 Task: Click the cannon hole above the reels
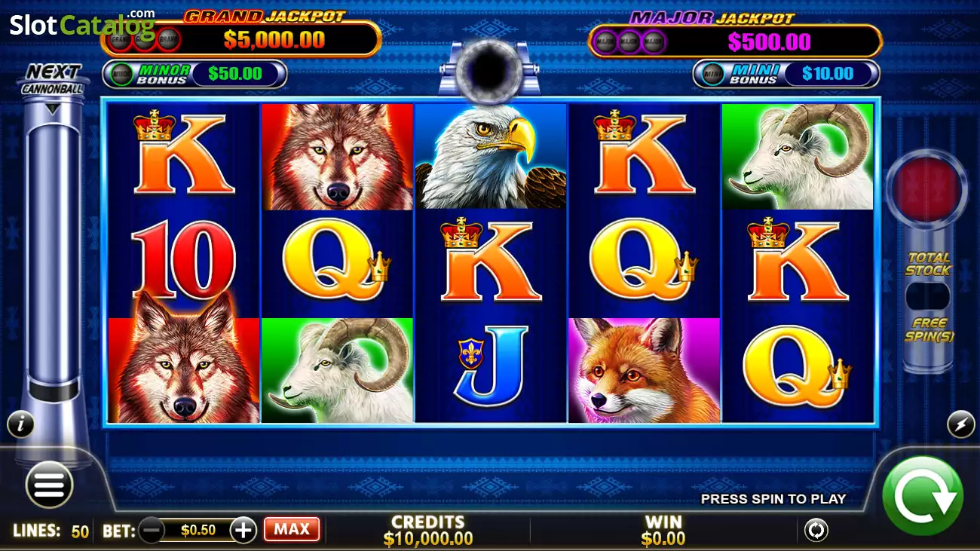pyautogui.click(x=490, y=66)
